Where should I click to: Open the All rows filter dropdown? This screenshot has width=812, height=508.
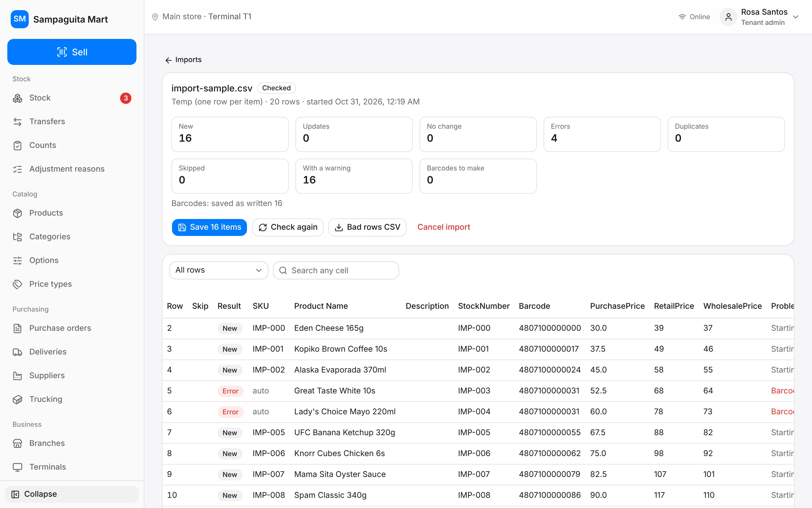tap(219, 270)
